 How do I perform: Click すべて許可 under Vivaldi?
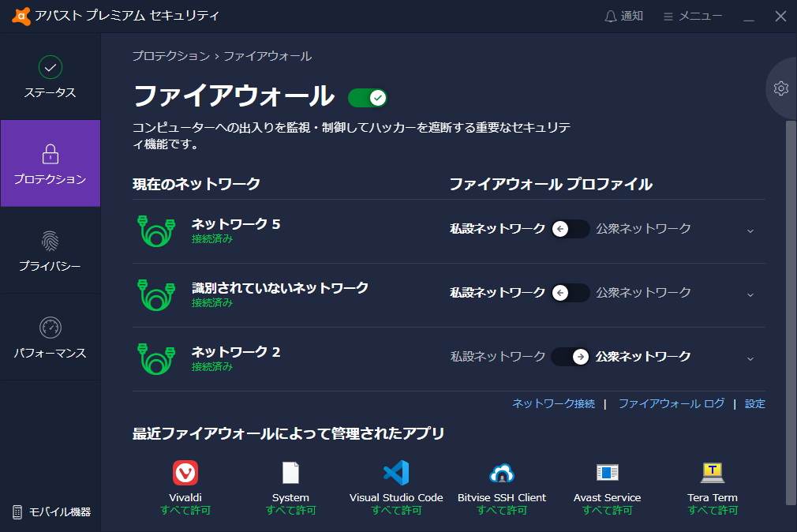(185, 510)
